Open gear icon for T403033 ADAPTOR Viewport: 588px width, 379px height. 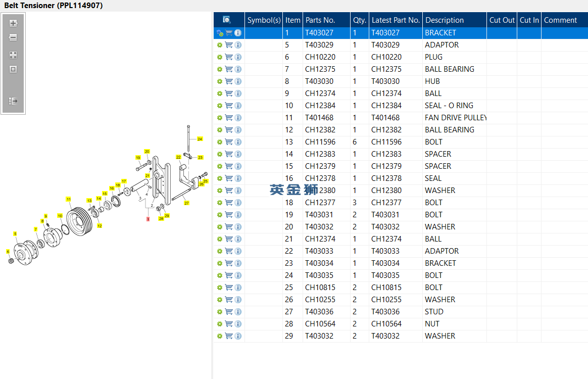pyautogui.click(x=220, y=251)
